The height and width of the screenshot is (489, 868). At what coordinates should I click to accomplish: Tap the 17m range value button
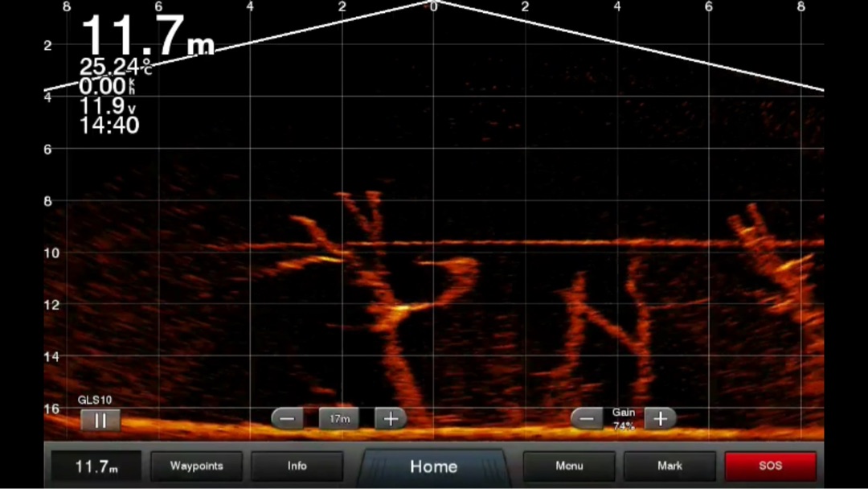pyautogui.click(x=339, y=418)
